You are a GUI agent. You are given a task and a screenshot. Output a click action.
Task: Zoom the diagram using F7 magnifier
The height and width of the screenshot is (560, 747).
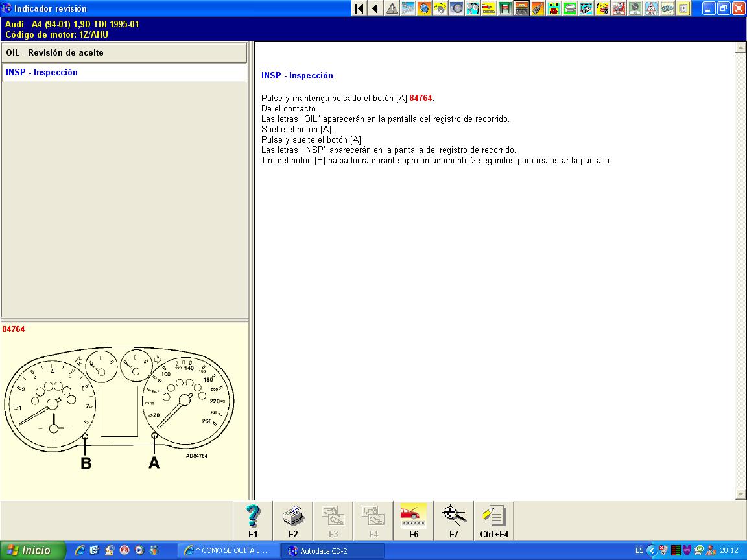click(x=453, y=520)
